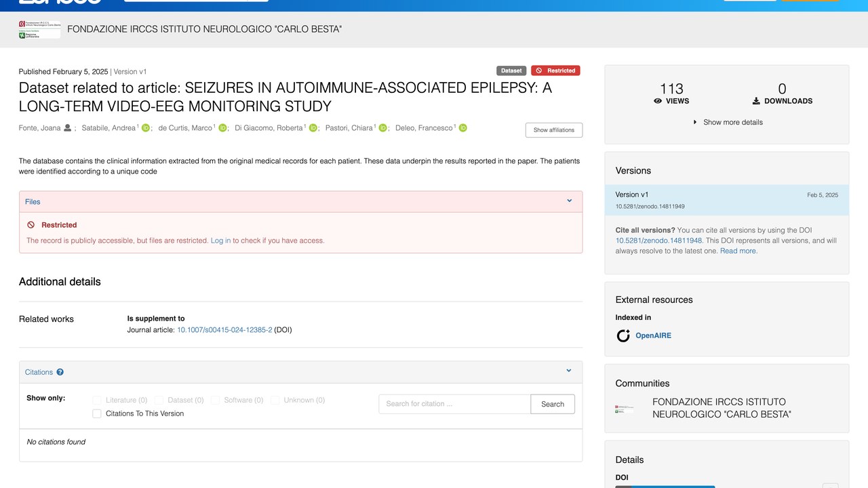Open Satabile, Andrea's ORCID profile icon
868x488 pixels.
[x=145, y=128]
